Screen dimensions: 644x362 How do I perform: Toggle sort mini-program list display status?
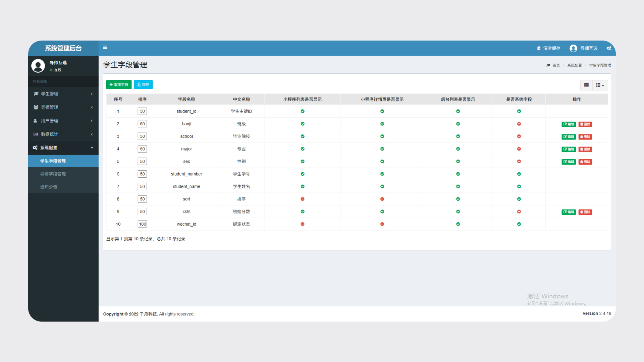[x=303, y=199]
